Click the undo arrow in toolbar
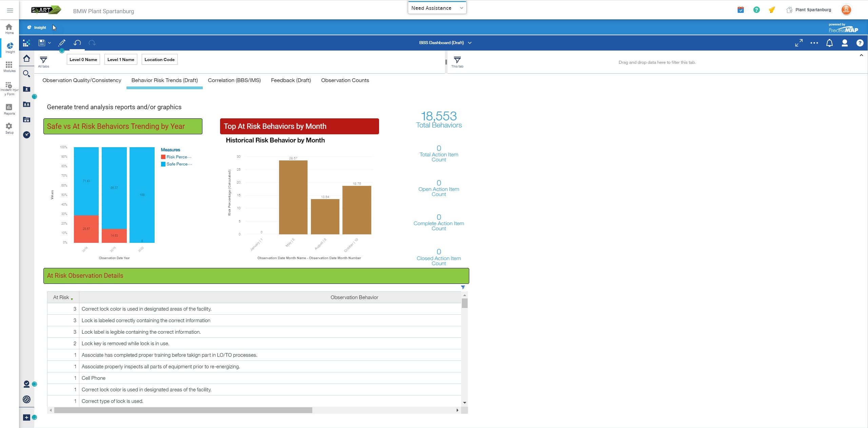The height and width of the screenshot is (428, 868). [77, 43]
